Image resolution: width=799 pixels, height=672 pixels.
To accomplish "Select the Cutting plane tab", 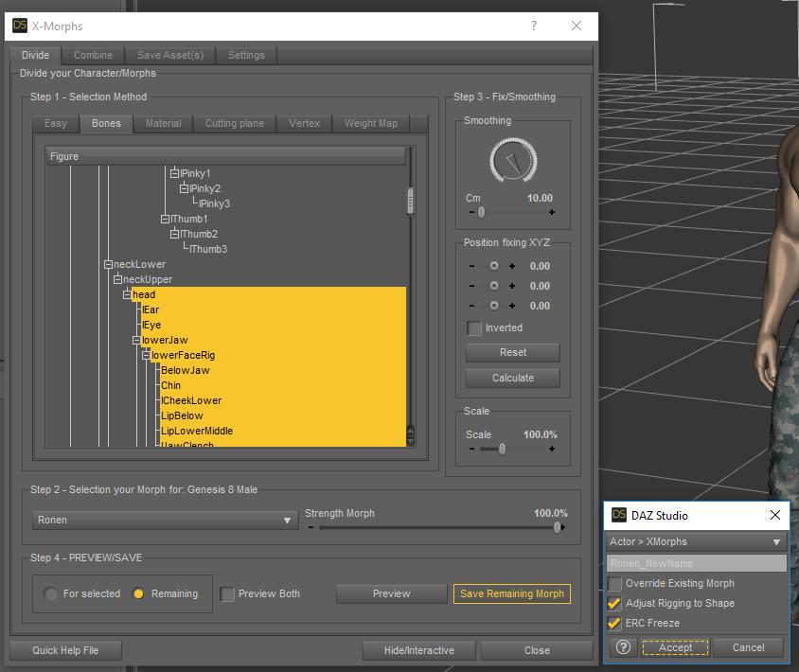I will 235,123.
